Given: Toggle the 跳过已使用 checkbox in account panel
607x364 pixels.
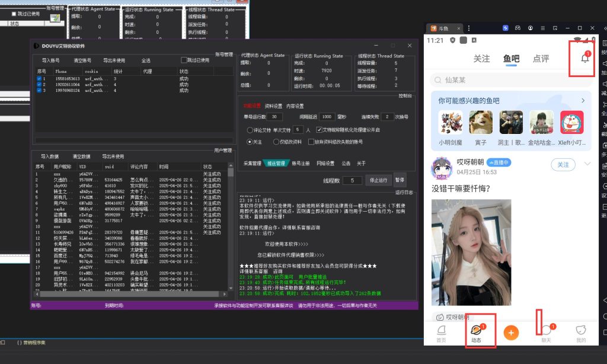Looking at the screenshot, I should pos(184,60).
